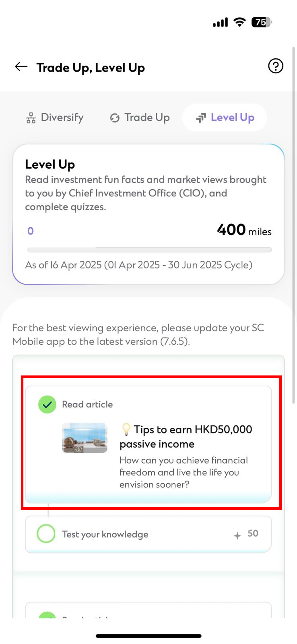Tap the Level Up stairs icon
Viewport: 297px width, 644px height.
[x=201, y=118]
